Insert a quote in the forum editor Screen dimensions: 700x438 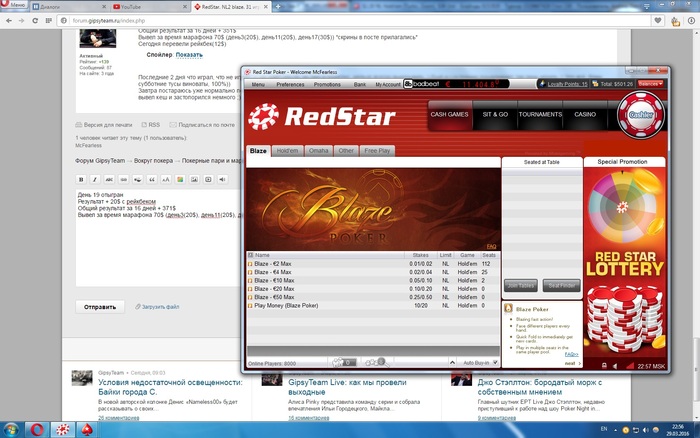pyautogui.click(x=152, y=179)
